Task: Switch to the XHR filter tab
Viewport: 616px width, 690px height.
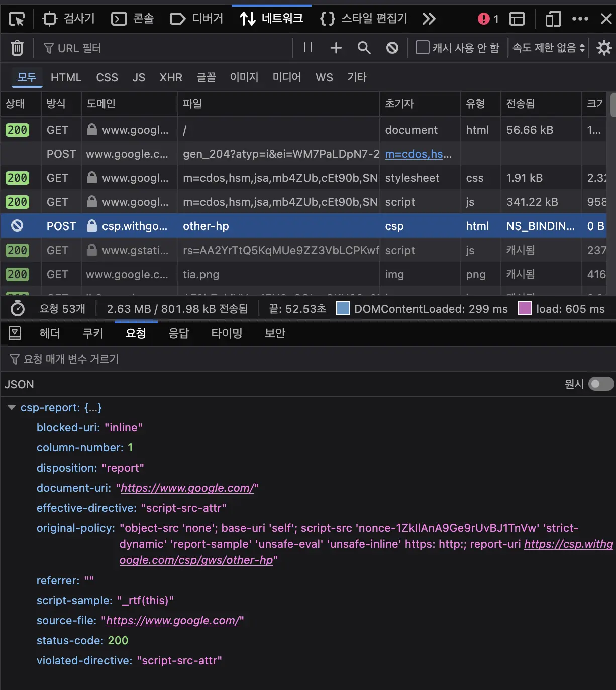Action: [171, 77]
